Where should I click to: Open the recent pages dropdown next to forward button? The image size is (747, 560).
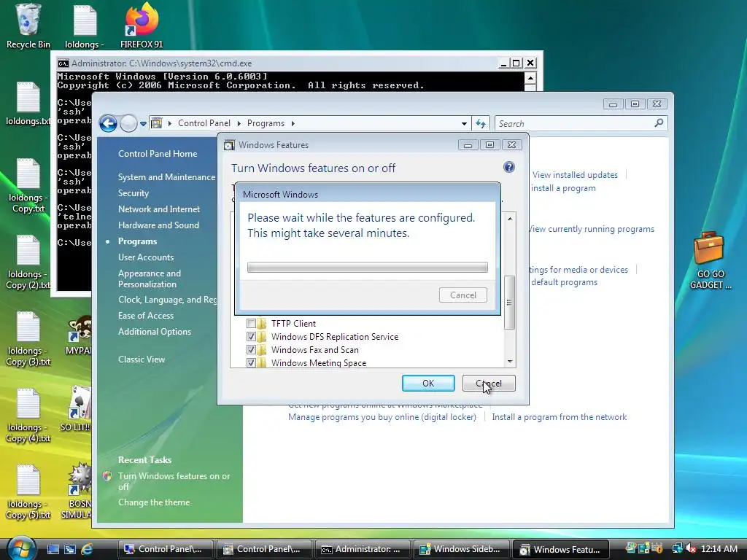coord(143,124)
